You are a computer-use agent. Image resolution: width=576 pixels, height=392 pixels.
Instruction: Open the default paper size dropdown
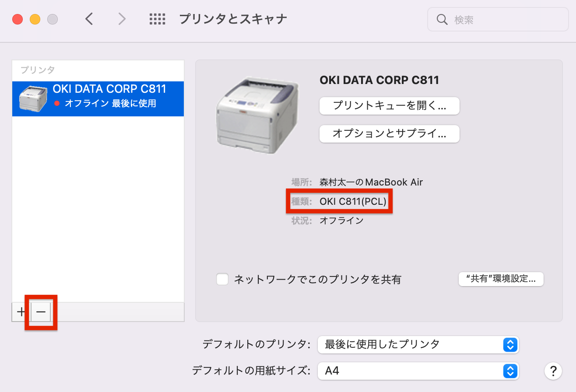coord(418,371)
